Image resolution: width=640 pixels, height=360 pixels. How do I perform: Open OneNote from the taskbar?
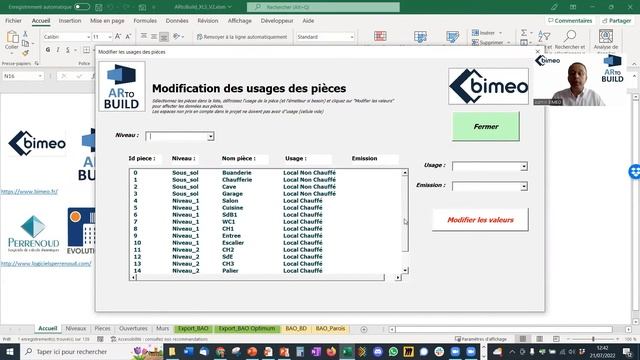tap(316, 351)
